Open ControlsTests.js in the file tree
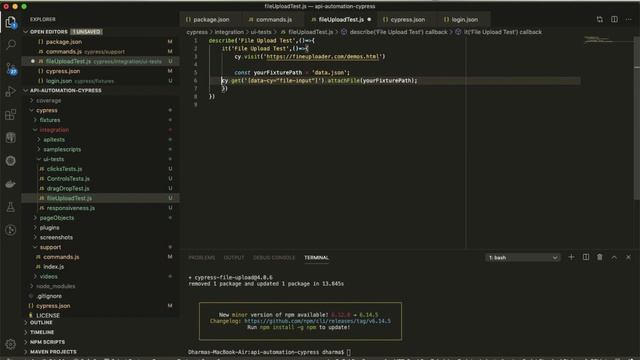The height and width of the screenshot is (360, 640). click(x=68, y=179)
